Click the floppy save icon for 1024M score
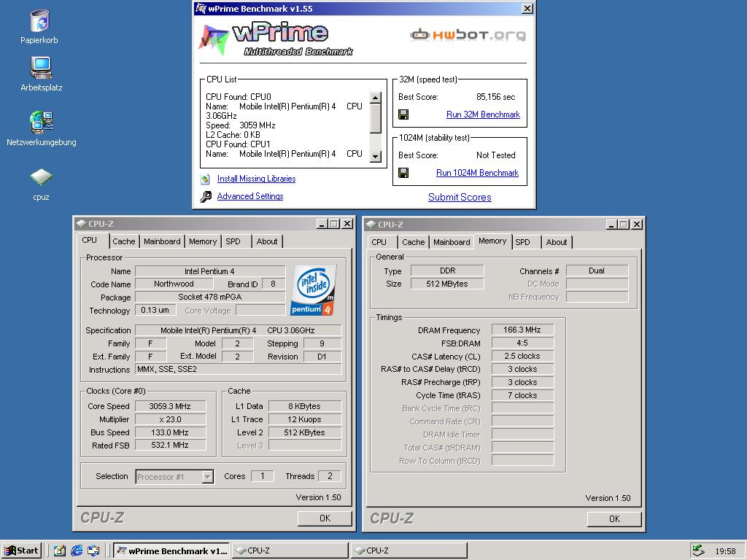 click(x=403, y=173)
